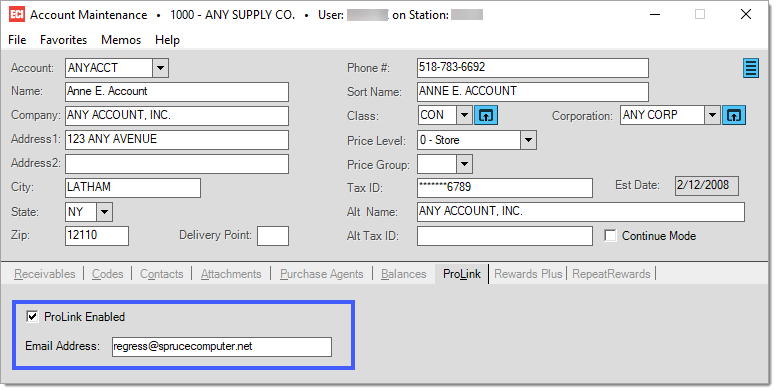The image size is (776, 391).
Task: Click the Delivery Point field
Action: coord(273,236)
